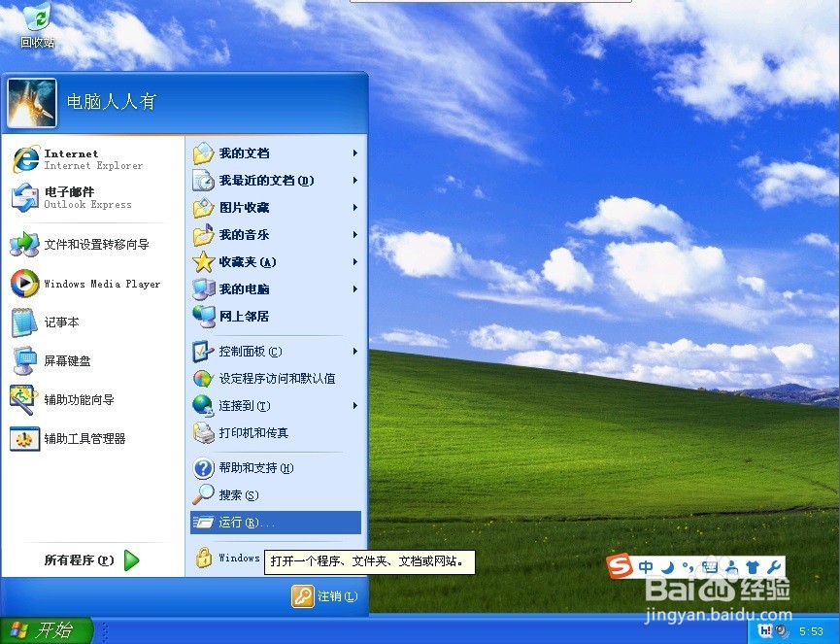The image size is (840, 644).
Task: Click the 开始 Start button
Action: (47, 630)
